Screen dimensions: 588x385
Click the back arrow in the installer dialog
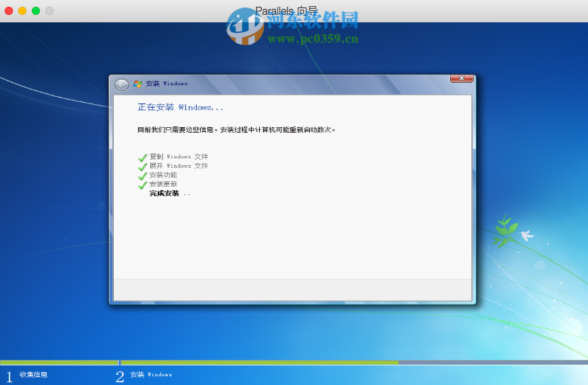point(122,85)
